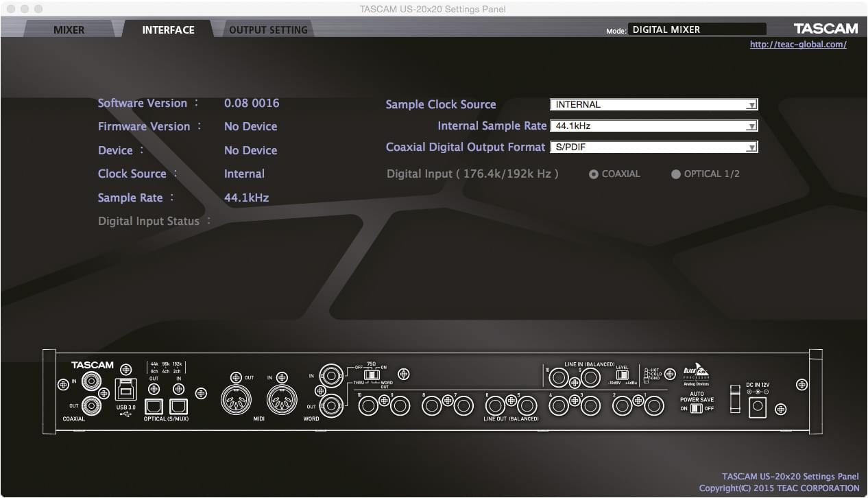The width and height of the screenshot is (868, 498).
Task: Open the Internal Sample Rate dropdown
Action: 654,126
